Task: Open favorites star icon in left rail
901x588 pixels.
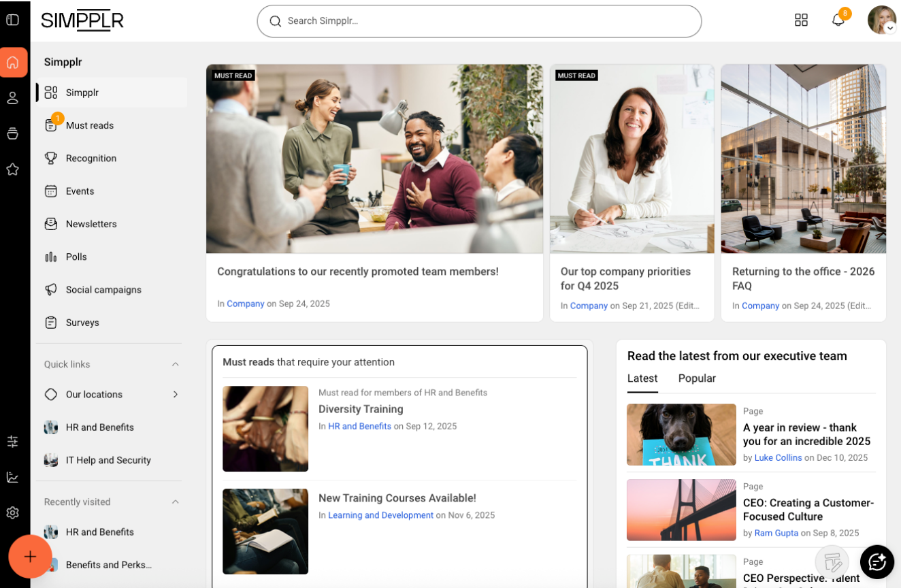Action: (x=12, y=169)
